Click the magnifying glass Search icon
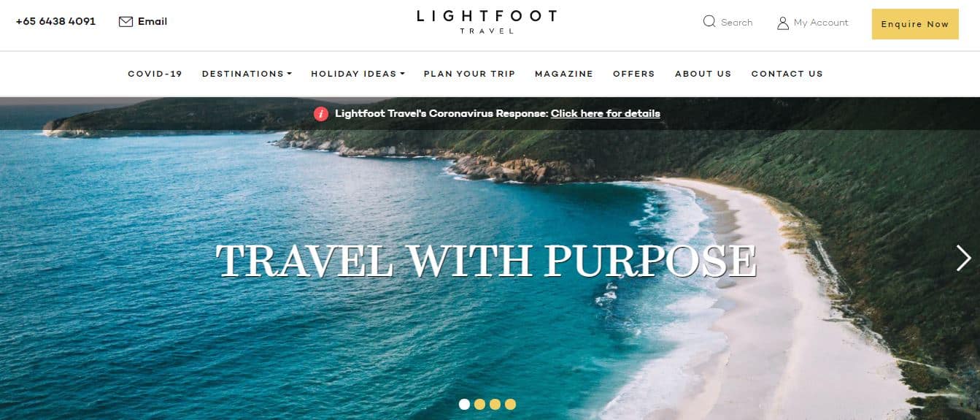This screenshot has height=420, width=980. pos(709,22)
